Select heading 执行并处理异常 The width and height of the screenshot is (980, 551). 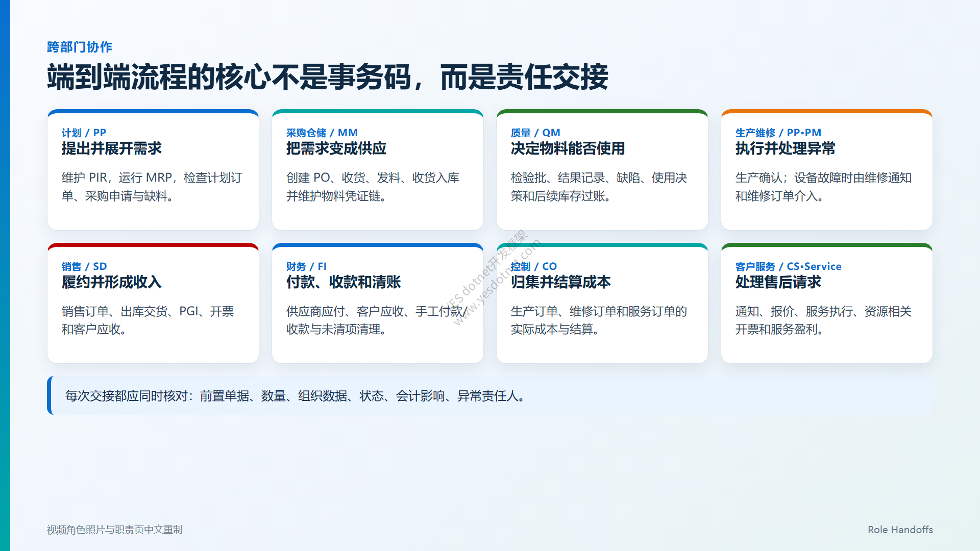click(785, 148)
